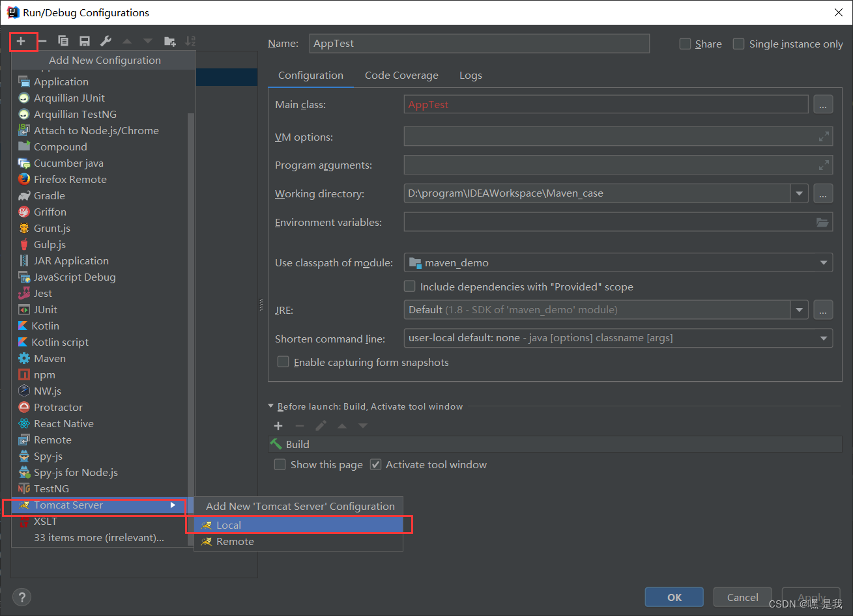Expand the Program arguments field editor

pos(824,165)
